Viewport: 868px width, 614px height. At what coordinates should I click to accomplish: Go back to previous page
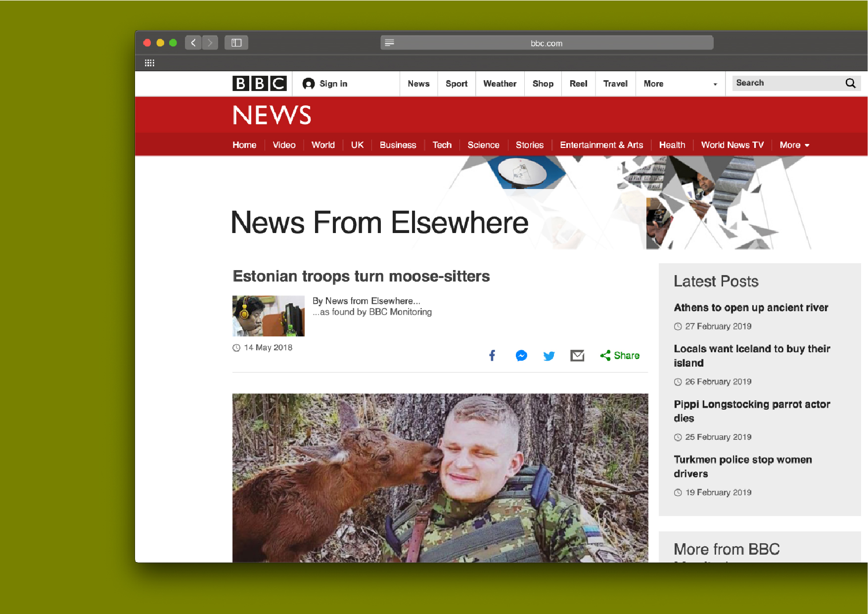(193, 43)
